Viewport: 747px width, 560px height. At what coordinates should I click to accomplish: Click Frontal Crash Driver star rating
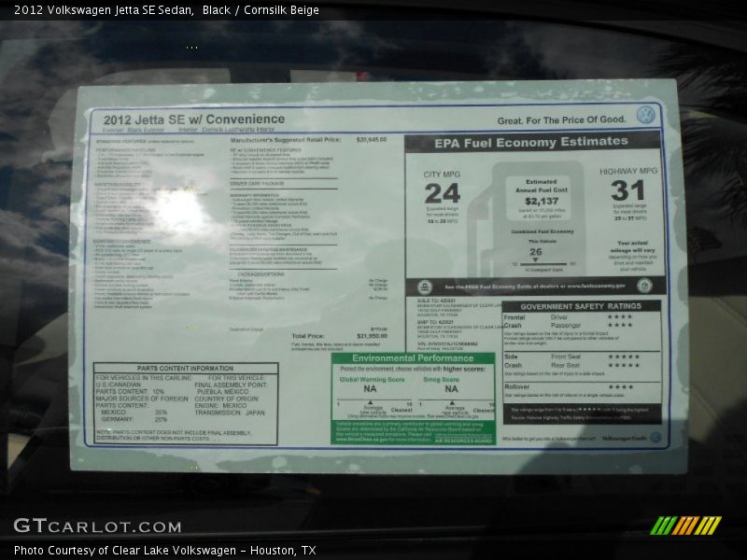(620, 316)
